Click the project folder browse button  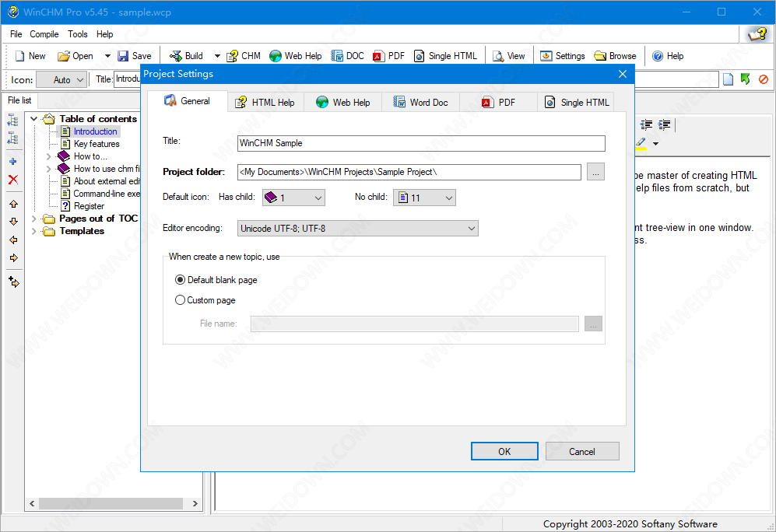point(595,172)
